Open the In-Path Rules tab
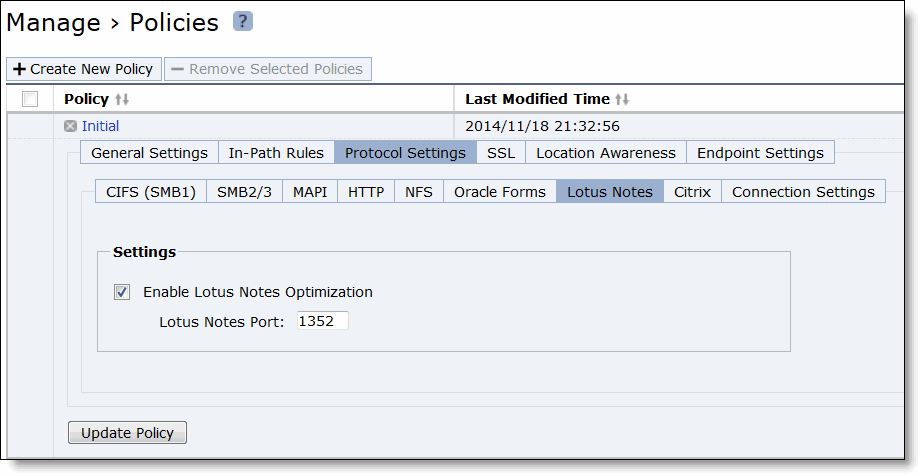 pyautogui.click(x=276, y=153)
